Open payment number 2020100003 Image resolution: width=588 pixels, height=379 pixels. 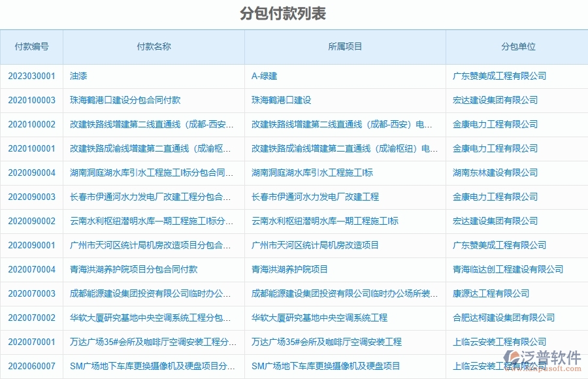[30, 100]
